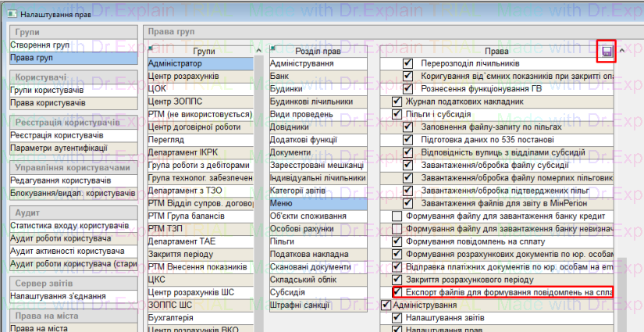Viewport: 644px width, 332px height.
Task: Untick the Рознесення функціонування ГВ checkbox
Action: click(x=407, y=89)
